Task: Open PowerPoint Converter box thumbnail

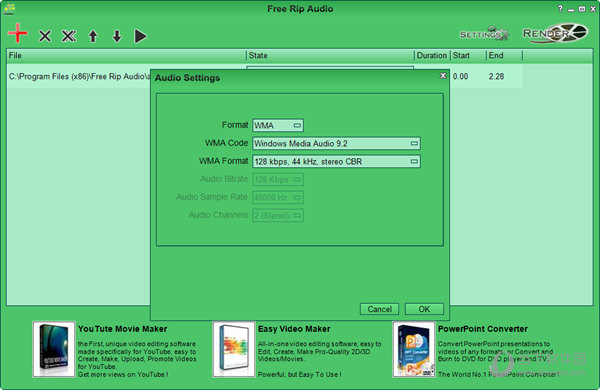Action: point(414,349)
